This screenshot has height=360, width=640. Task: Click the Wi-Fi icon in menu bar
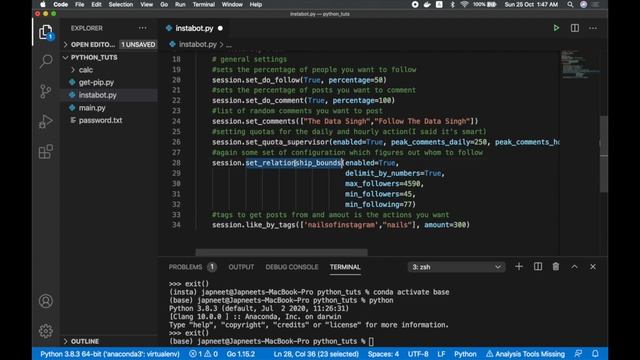[464, 4]
